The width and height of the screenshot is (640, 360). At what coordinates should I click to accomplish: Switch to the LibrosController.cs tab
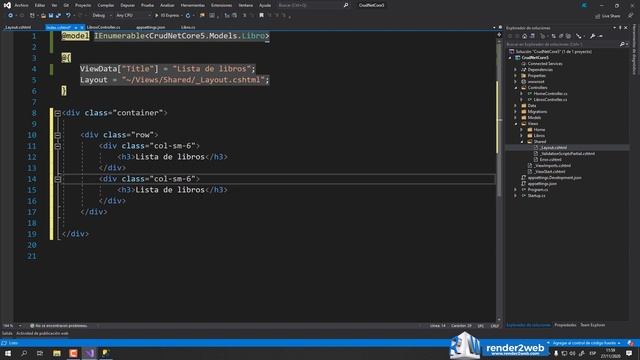point(104,27)
